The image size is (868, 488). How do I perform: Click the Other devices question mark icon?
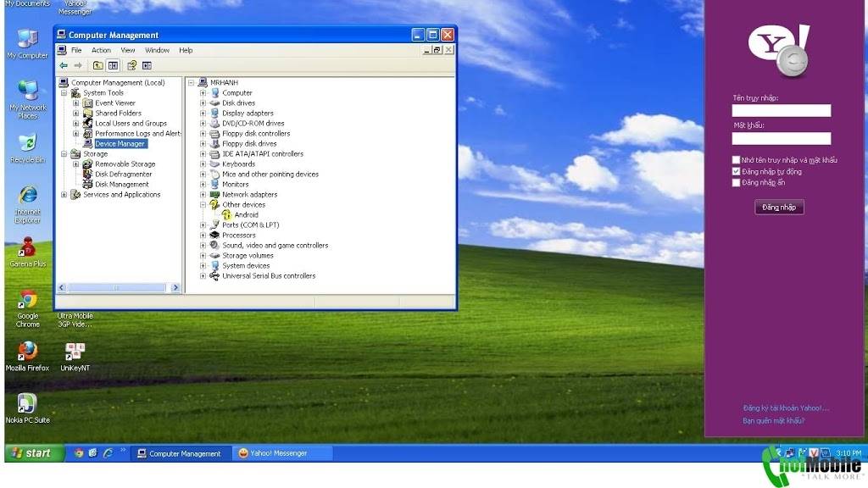[x=214, y=205]
